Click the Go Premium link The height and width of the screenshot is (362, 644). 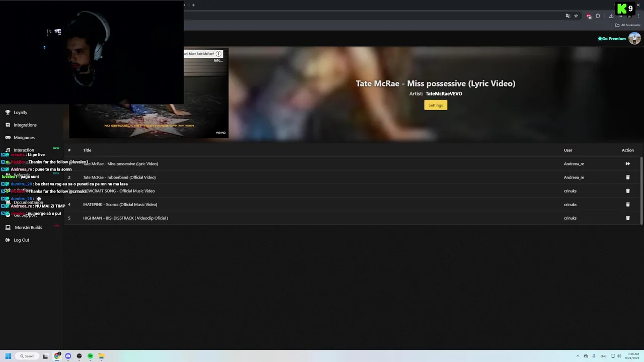(x=612, y=38)
